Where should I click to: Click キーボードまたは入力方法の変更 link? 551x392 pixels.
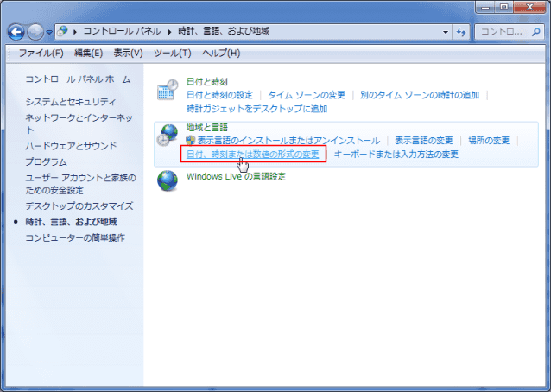point(396,155)
